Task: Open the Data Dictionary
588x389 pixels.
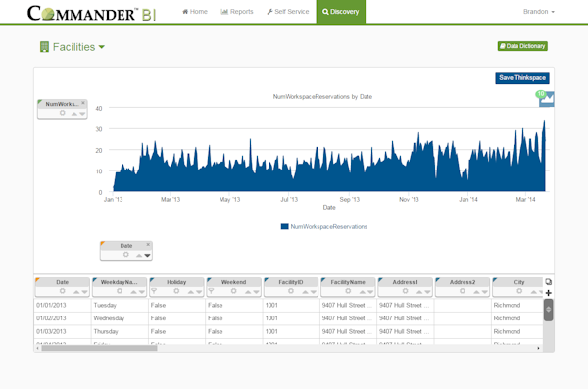Action: click(x=522, y=46)
